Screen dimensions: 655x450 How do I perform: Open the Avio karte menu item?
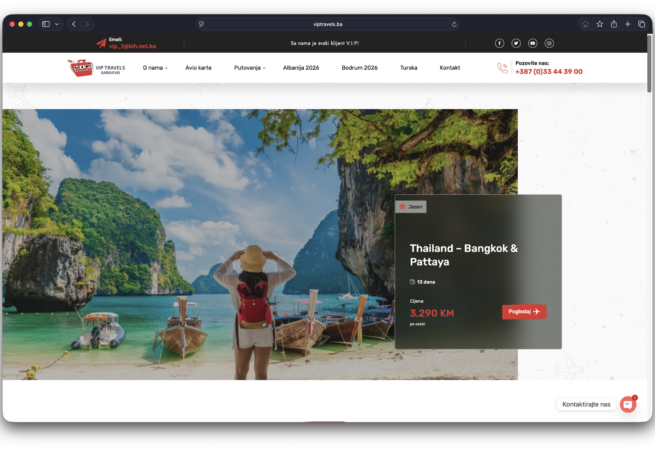pyautogui.click(x=198, y=68)
